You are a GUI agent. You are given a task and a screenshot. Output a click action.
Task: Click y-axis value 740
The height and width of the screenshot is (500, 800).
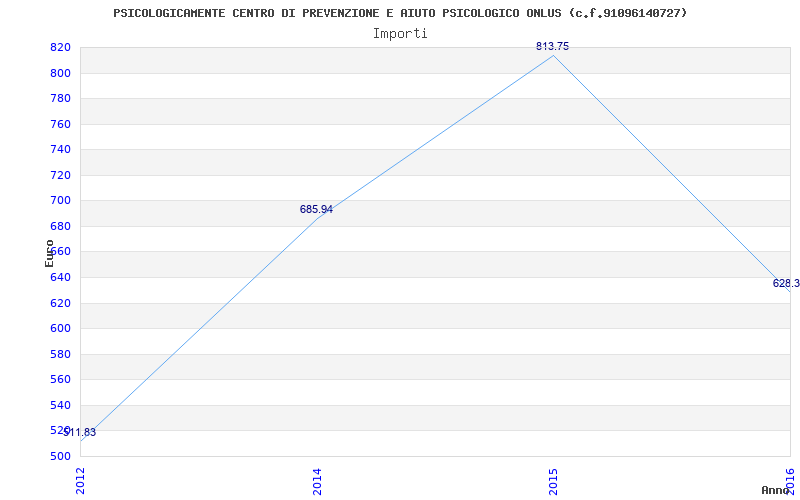coord(59,149)
